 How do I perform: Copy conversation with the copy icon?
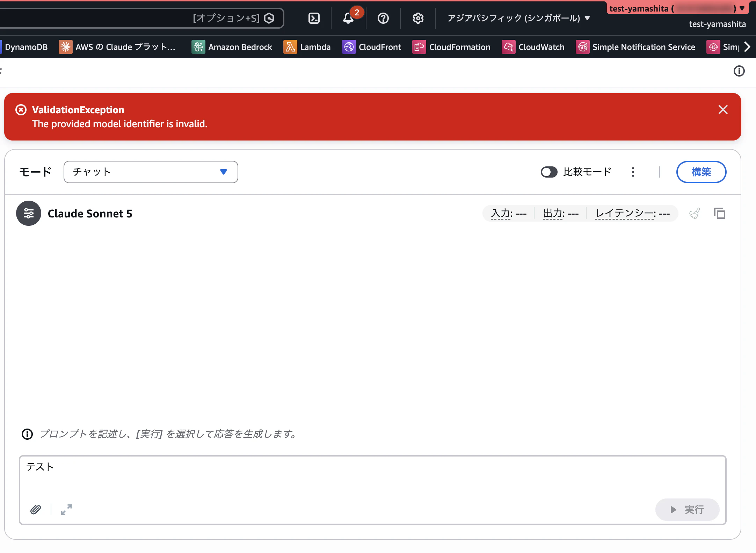720,213
